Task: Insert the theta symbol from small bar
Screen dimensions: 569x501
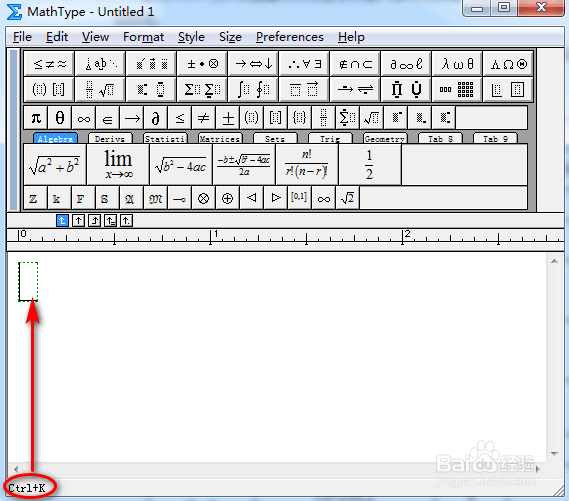Action: point(60,118)
